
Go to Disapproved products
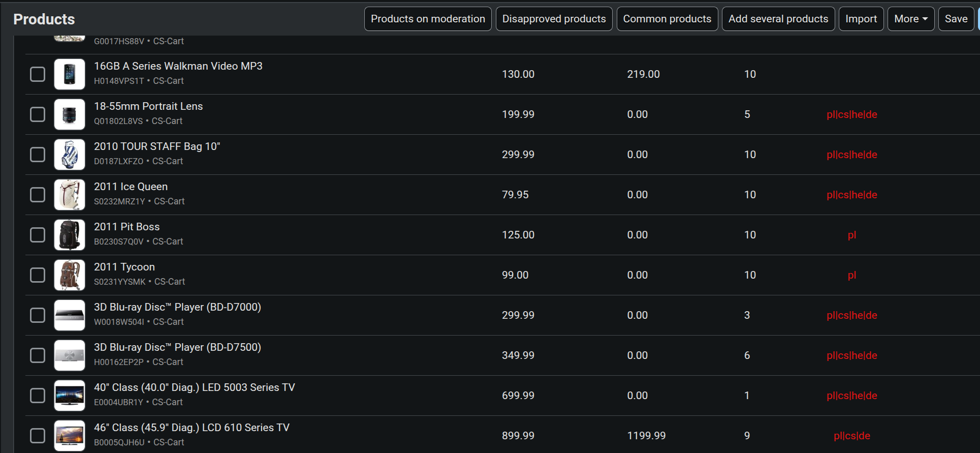[554, 19]
